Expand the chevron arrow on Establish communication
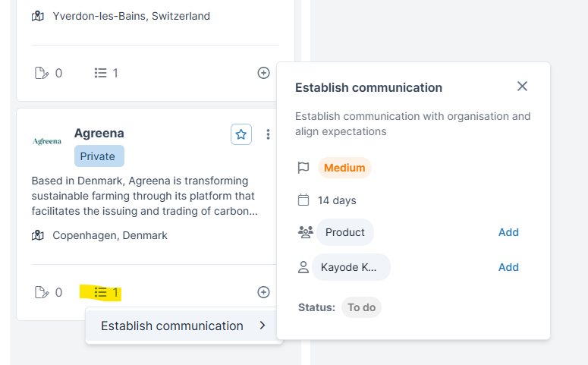 [263, 326]
